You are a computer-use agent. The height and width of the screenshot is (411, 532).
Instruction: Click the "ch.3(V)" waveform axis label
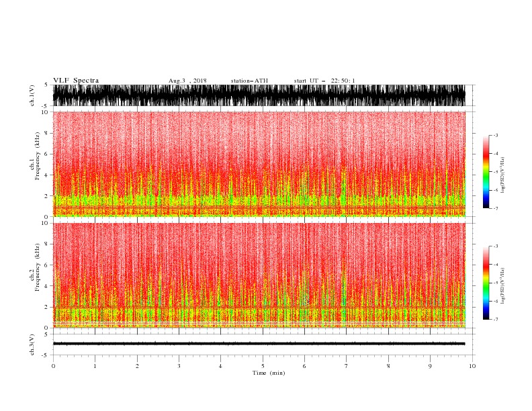click(32, 345)
